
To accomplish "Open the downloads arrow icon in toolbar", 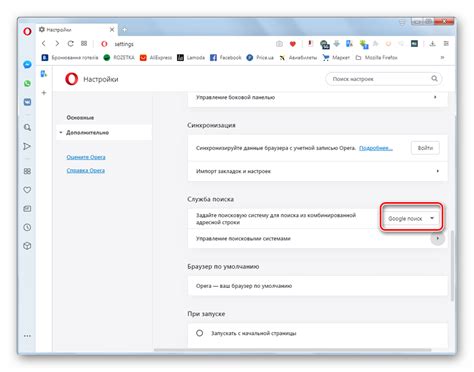I will click(x=433, y=44).
